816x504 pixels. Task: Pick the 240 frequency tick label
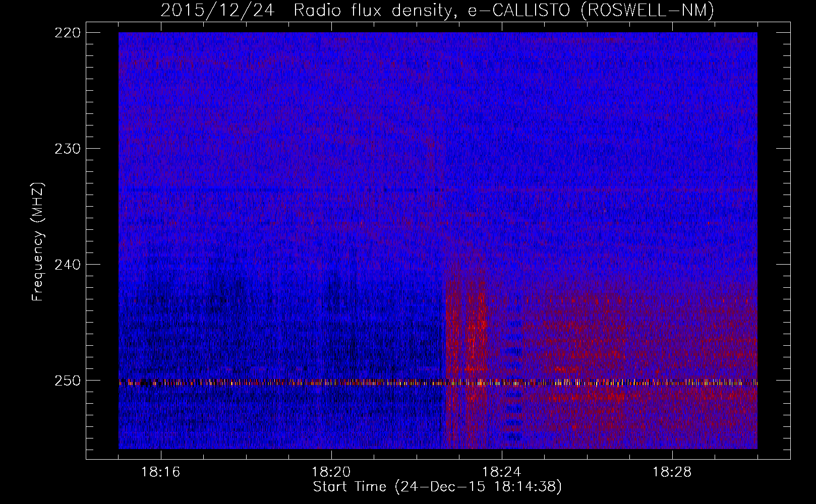click(x=67, y=265)
